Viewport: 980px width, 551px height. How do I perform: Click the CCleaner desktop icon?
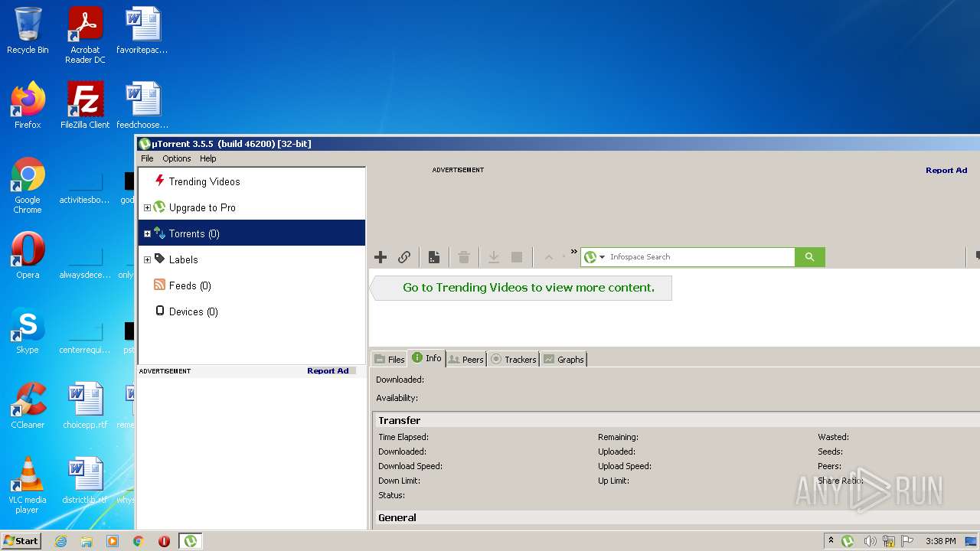(28, 405)
